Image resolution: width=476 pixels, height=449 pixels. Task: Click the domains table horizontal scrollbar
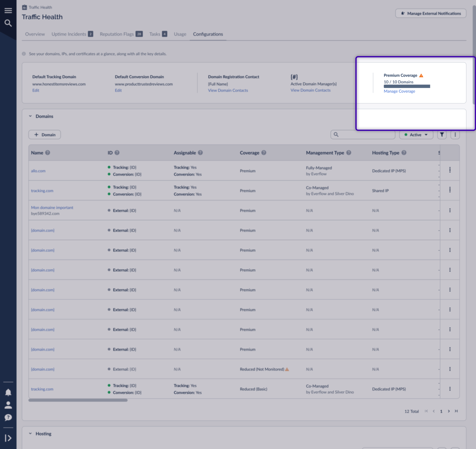click(x=78, y=400)
